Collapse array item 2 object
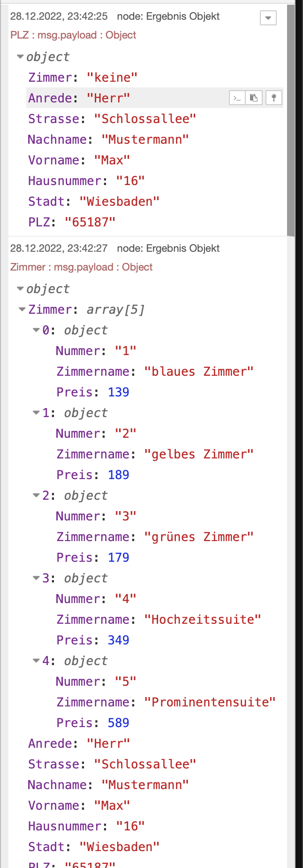The height and width of the screenshot is (868, 303). (36, 496)
